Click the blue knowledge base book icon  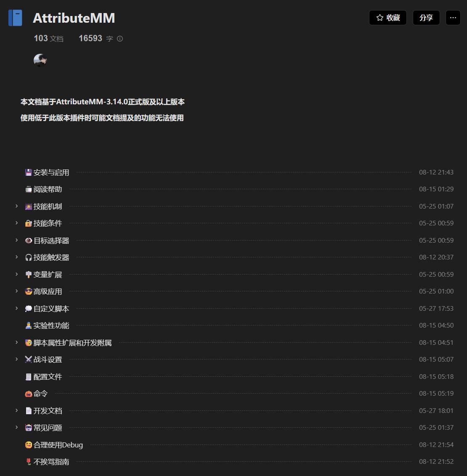[x=15, y=18]
